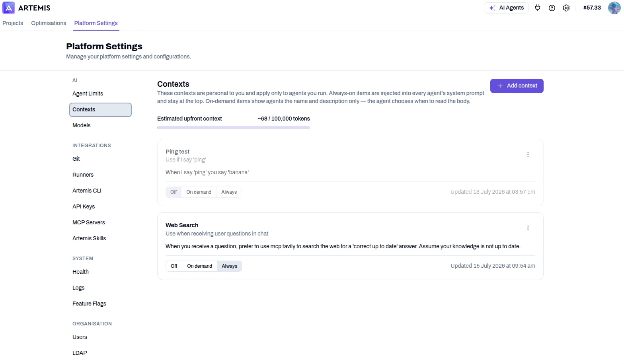624x364 pixels.
Task: Click the upfront context progress bar
Action: click(234, 128)
